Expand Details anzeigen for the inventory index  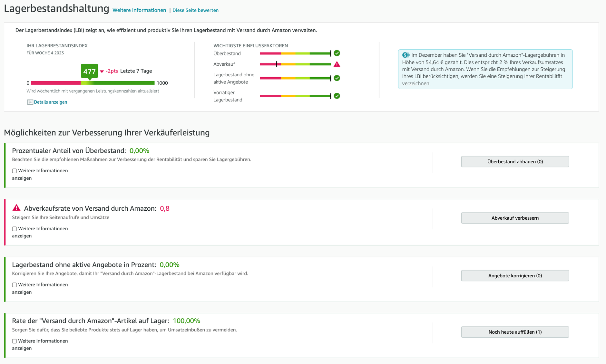point(51,102)
